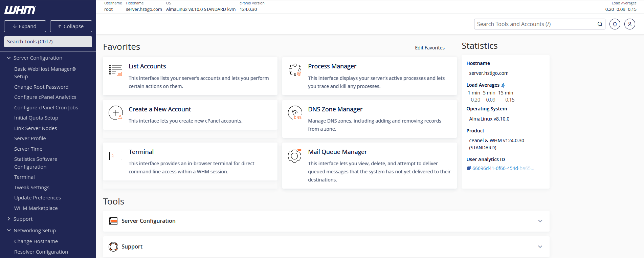Click the Support lifebuoy icon

[113, 247]
